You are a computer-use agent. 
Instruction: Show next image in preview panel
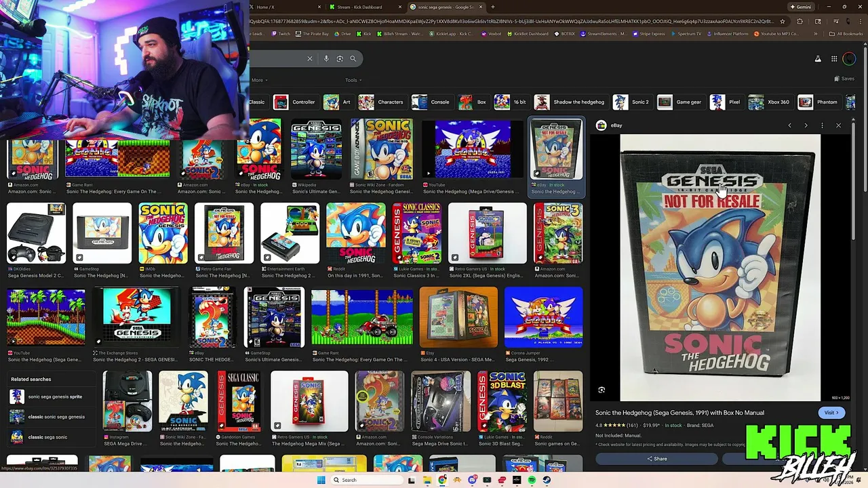point(806,125)
